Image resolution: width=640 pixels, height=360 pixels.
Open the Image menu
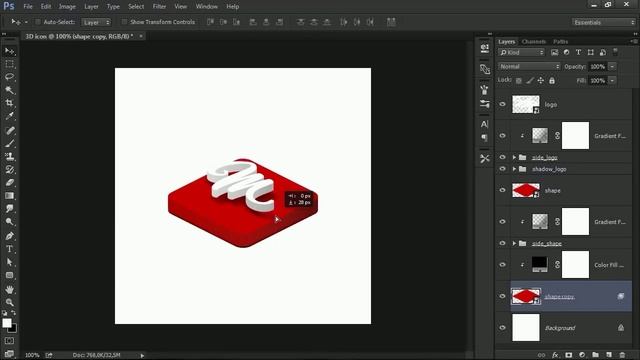(67, 7)
